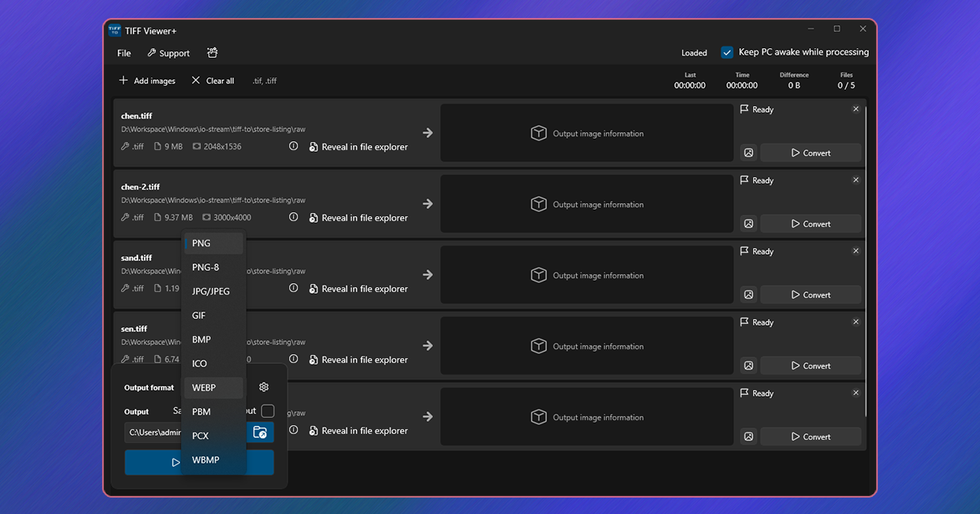Click info icon on chen-2.tiff row
This screenshot has height=514, width=980.
pos(293,218)
